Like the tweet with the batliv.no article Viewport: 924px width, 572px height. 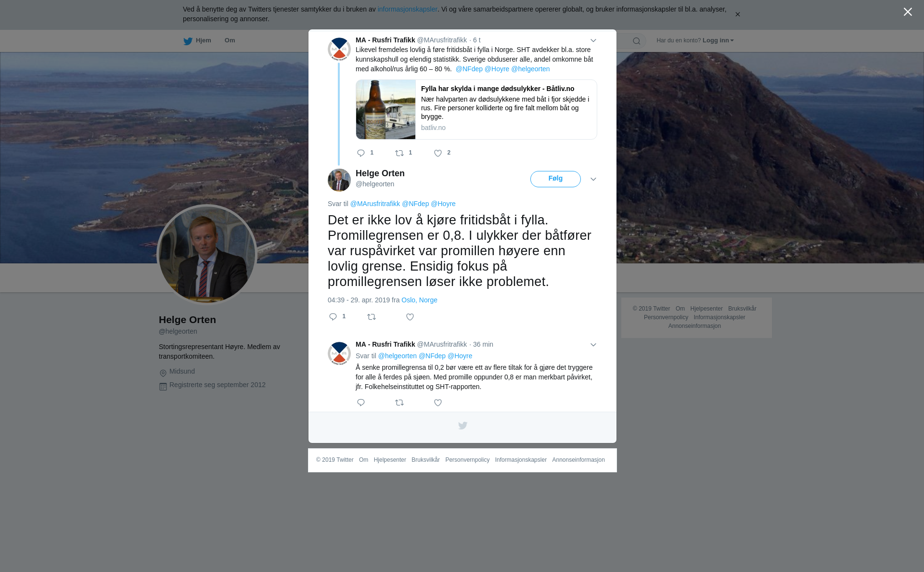tap(438, 153)
